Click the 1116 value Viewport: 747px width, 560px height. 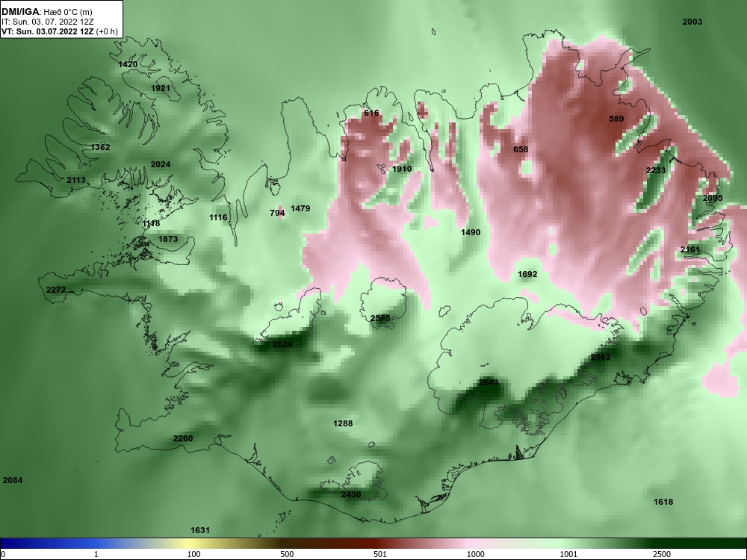218,217
